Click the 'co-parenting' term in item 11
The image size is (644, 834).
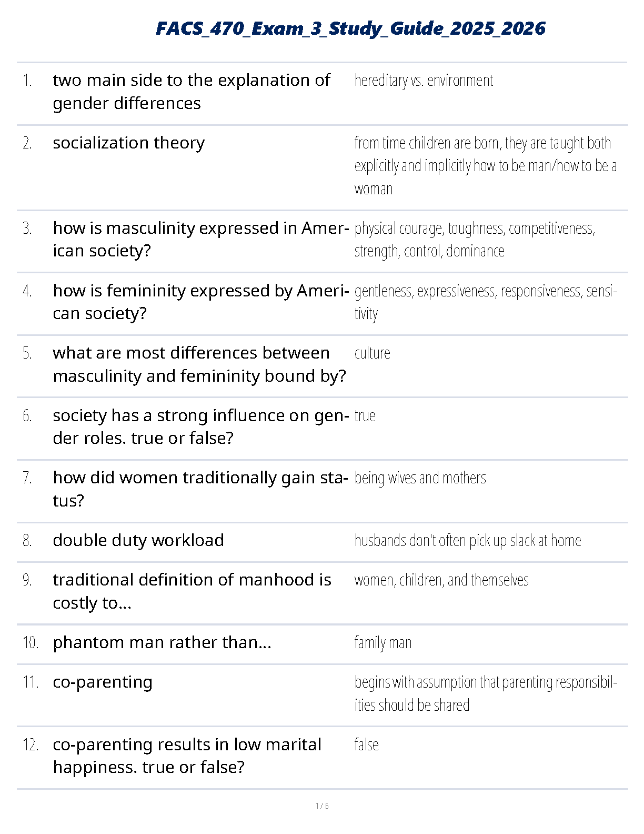tap(103, 682)
